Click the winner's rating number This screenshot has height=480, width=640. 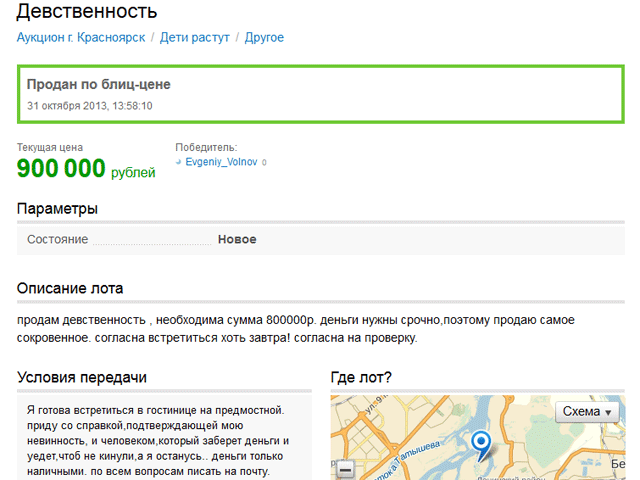click(x=265, y=161)
